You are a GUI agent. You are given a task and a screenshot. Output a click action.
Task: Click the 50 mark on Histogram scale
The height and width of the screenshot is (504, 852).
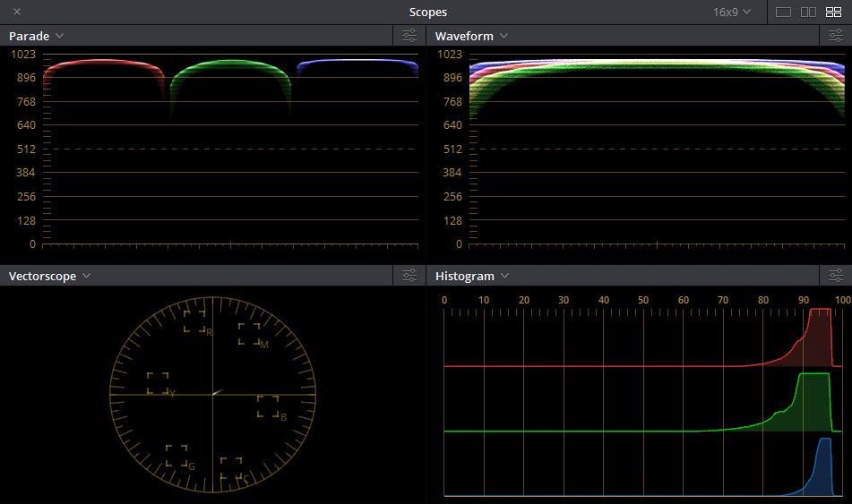pyautogui.click(x=643, y=300)
